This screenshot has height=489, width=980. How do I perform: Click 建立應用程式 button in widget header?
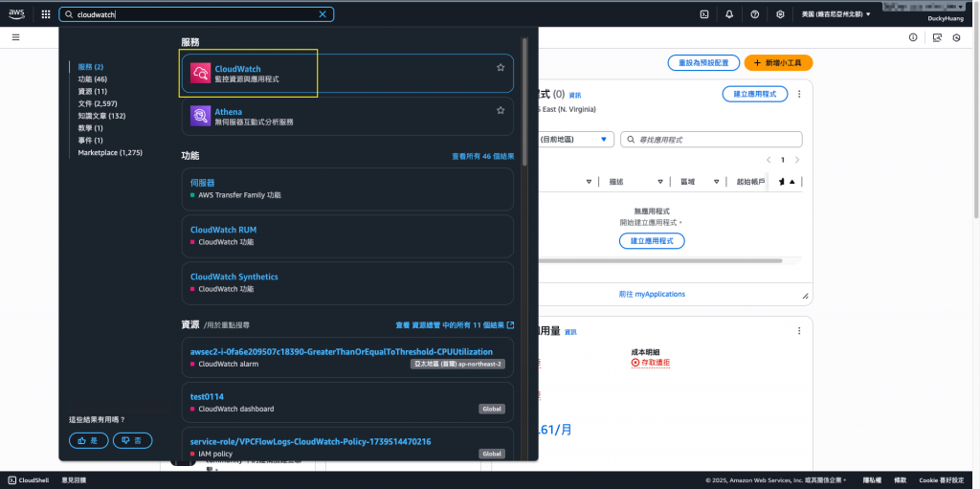pyautogui.click(x=755, y=94)
